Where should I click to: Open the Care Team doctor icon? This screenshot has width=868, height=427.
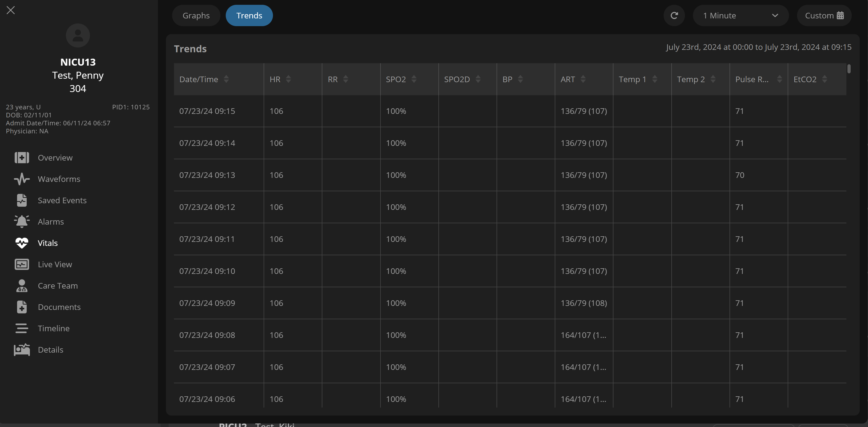(x=22, y=286)
